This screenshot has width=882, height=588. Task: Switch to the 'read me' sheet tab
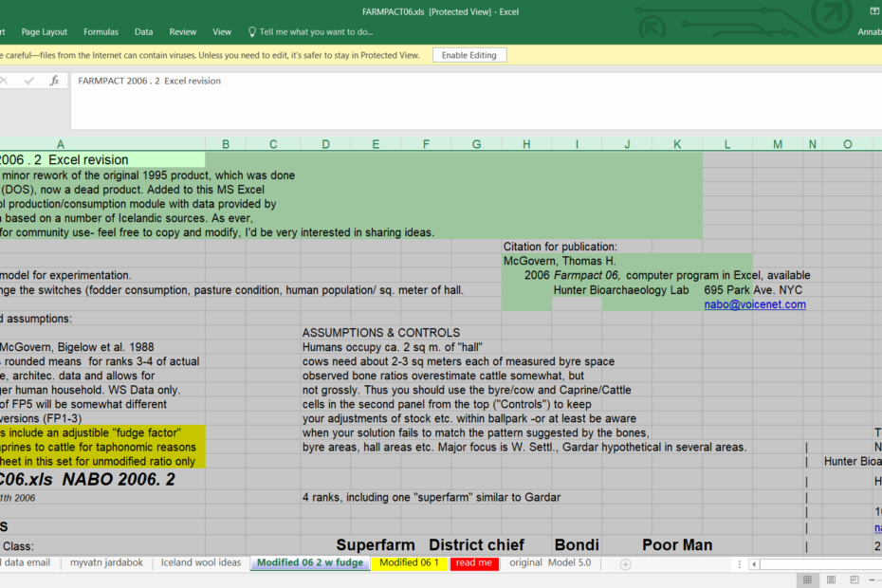pos(473,562)
